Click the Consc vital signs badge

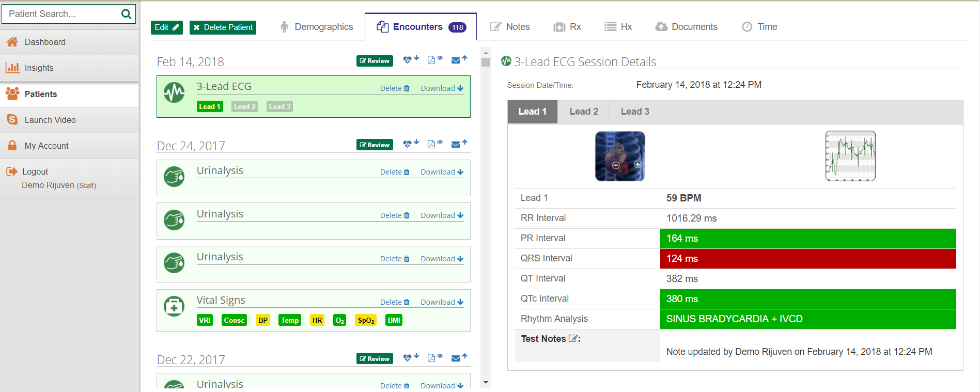pos(234,320)
